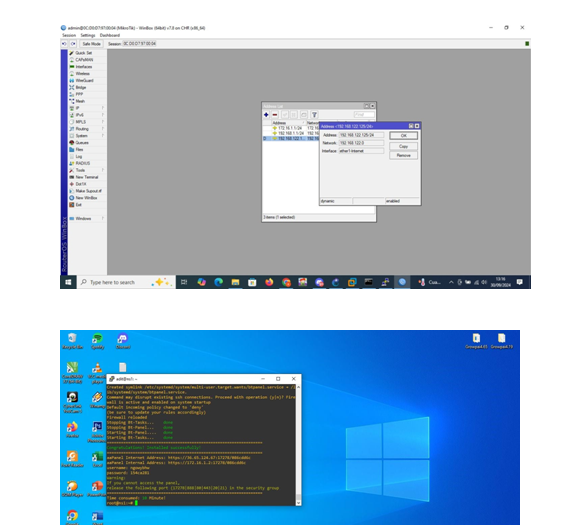
Task: Open the Files sidebar entry
Action: 87,149
